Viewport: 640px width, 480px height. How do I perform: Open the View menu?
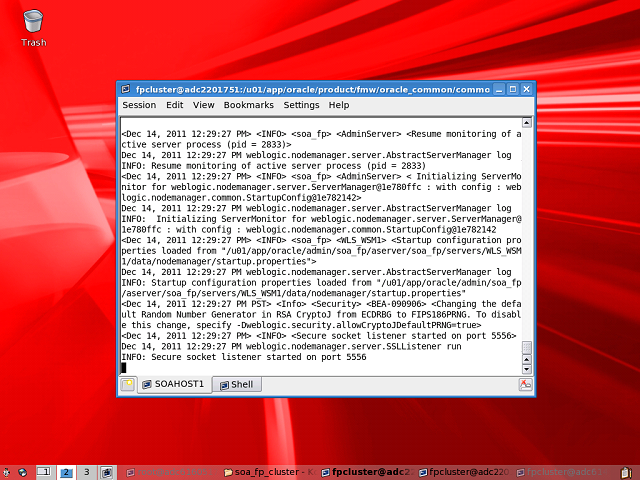[x=204, y=105]
